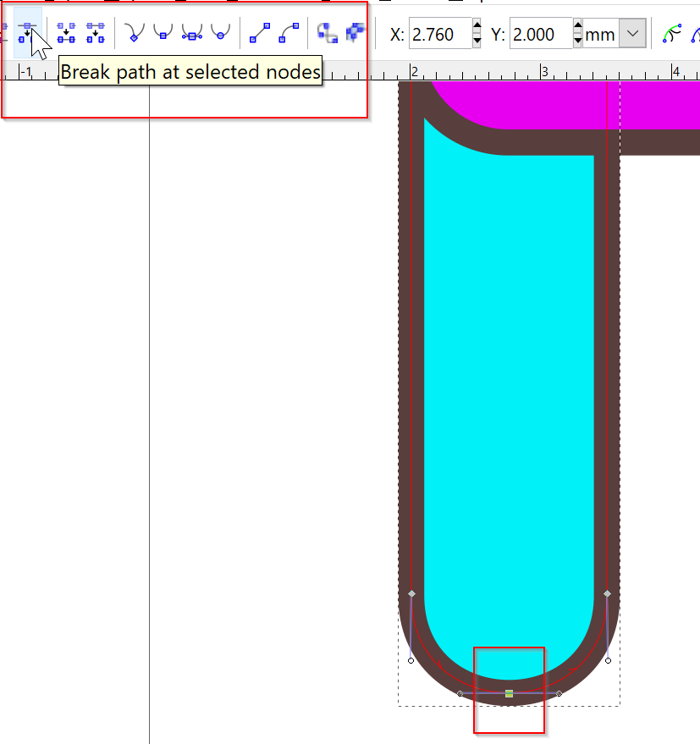Image resolution: width=700 pixels, height=744 pixels.
Task: Click Stroke to Path icon
Action: tap(355, 33)
